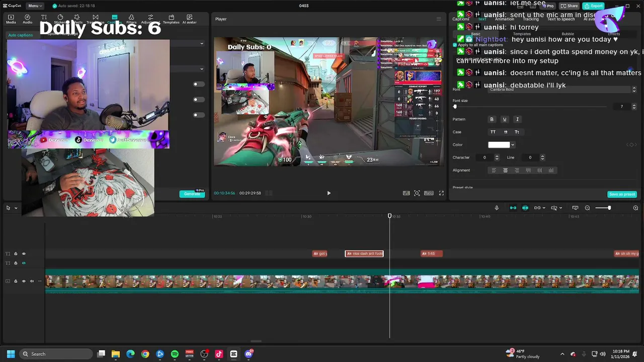The width and height of the screenshot is (644, 362).
Task: Open player quality scope icon
Action: 406,193
